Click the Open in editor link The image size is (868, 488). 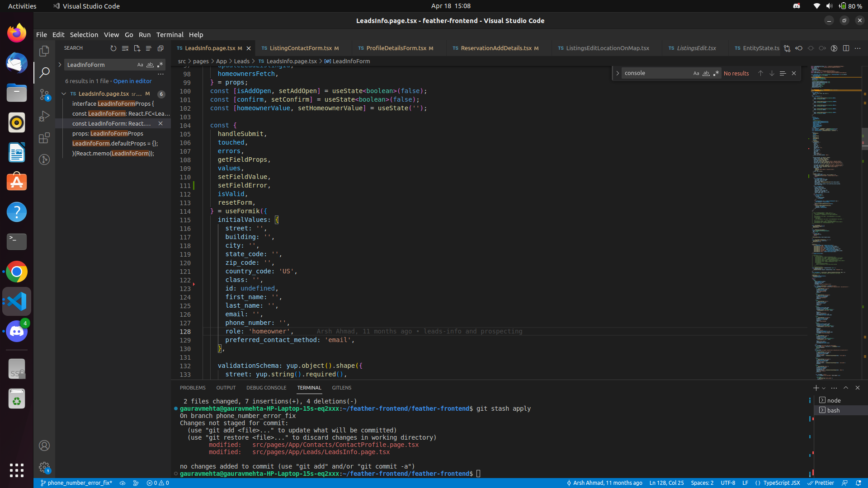132,81
